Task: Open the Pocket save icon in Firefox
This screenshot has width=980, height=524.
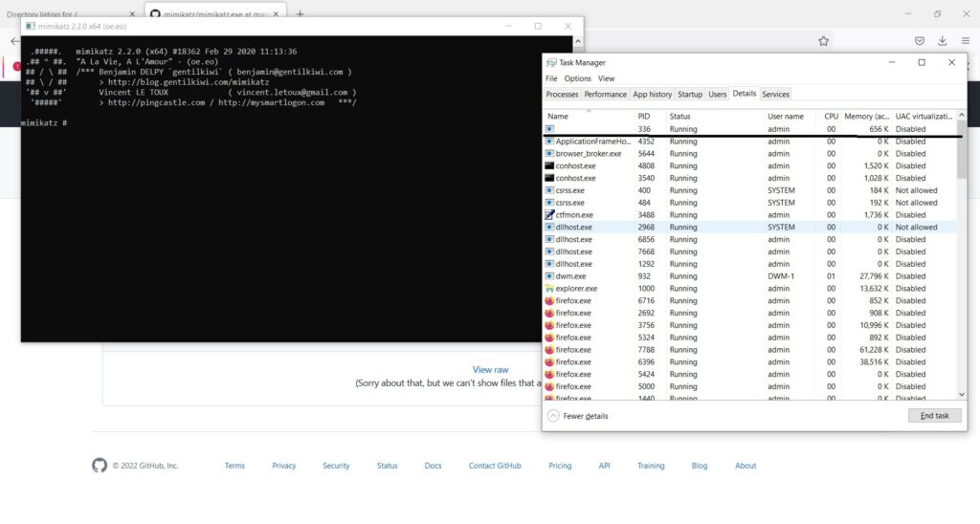Action: coord(920,41)
